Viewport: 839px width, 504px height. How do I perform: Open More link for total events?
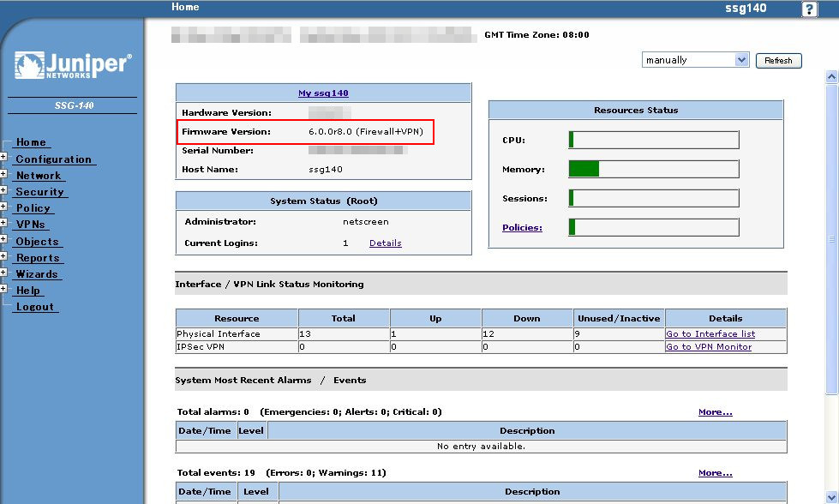[x=716, y=473]
